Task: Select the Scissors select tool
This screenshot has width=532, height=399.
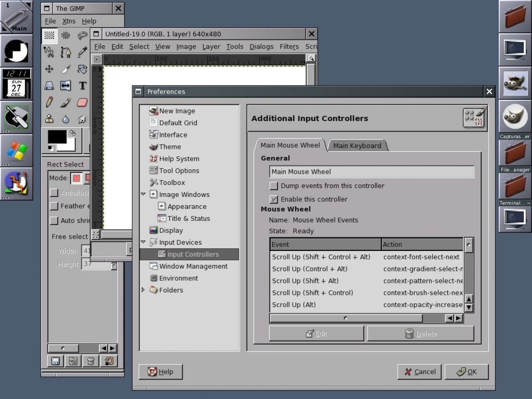Action: pos(49,52)
